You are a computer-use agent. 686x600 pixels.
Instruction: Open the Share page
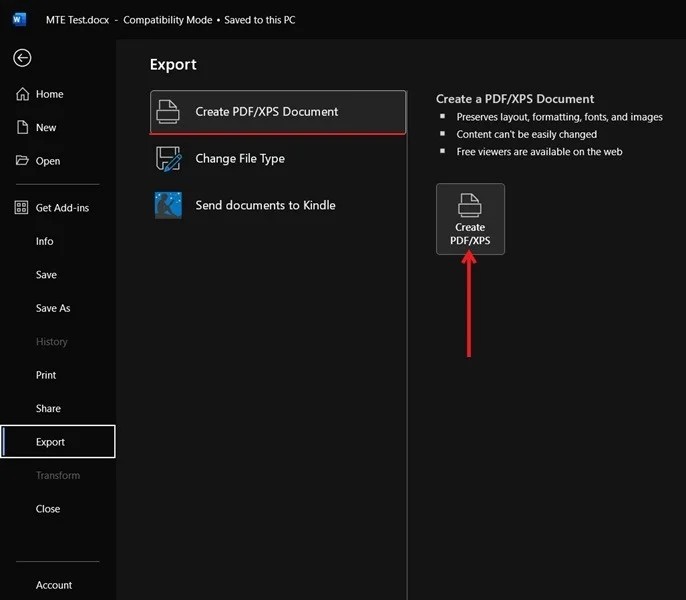pyautogui.click(x=48, y=408)
